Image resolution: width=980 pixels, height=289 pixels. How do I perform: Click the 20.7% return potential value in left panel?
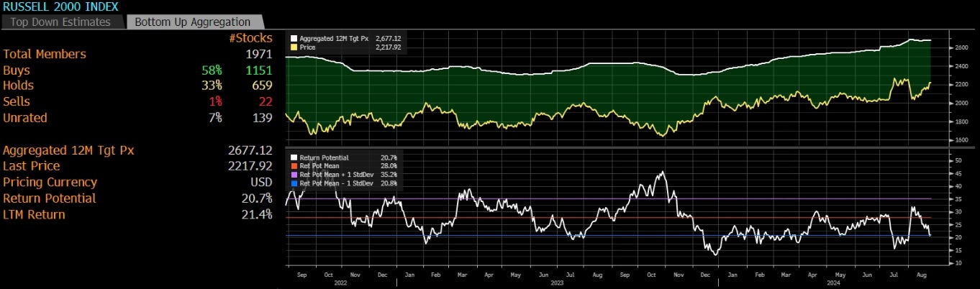pyautogui.click(x=258, y=198)
